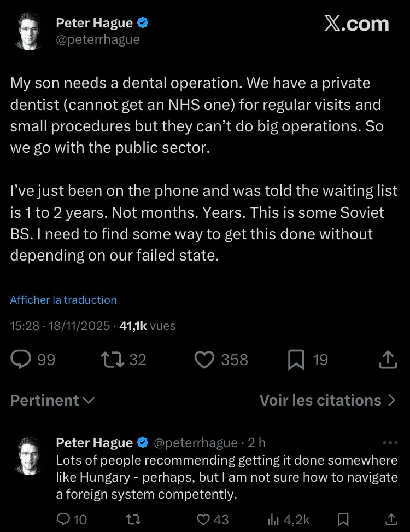Repost the Hungary follow-up tweet
This screenshot has height=532, width=410.
(x=132, y=519)
